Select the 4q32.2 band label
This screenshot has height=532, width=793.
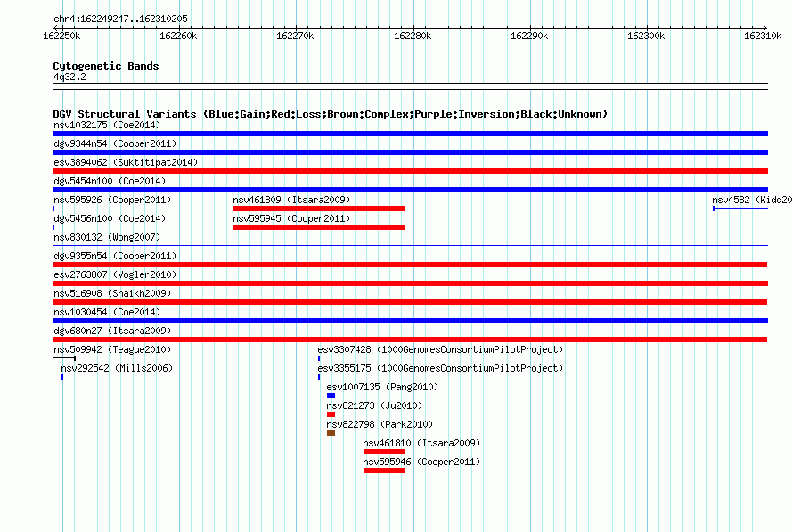[x=69, y=77]
